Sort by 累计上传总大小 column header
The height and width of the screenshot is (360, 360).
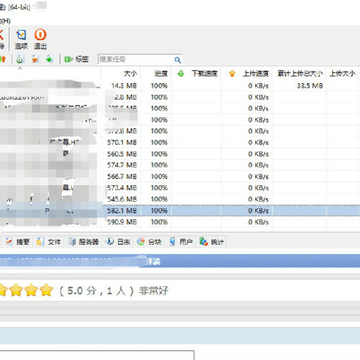point(300,73)
